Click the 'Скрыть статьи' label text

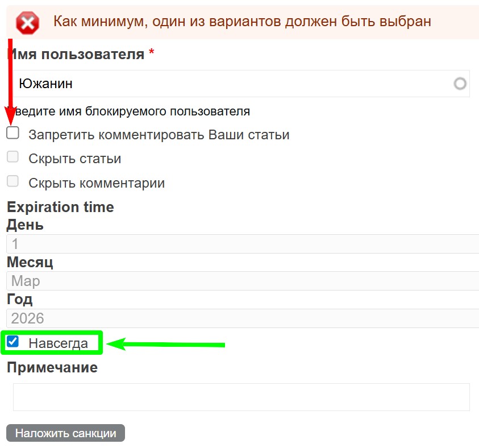[x=75, y=159]
